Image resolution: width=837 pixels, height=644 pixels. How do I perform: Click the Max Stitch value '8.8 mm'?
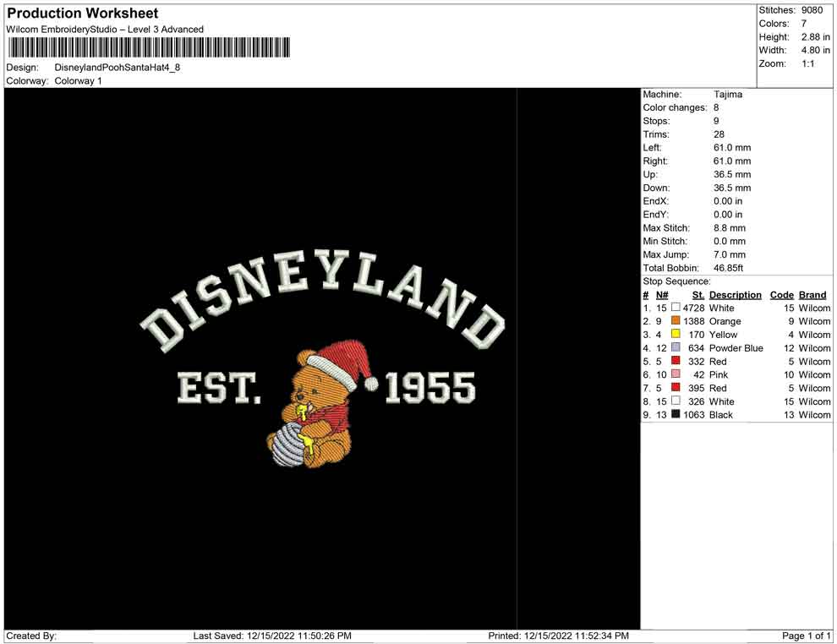coord(729,228)
